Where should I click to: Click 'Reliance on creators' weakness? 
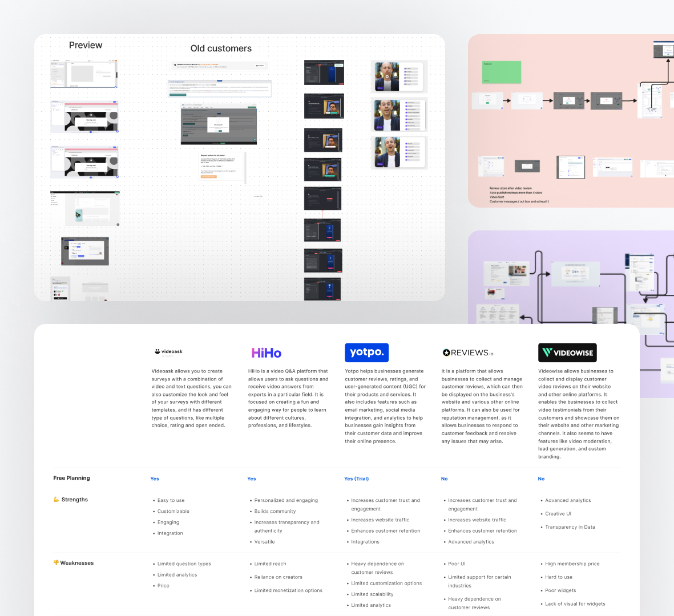point(278,577)
